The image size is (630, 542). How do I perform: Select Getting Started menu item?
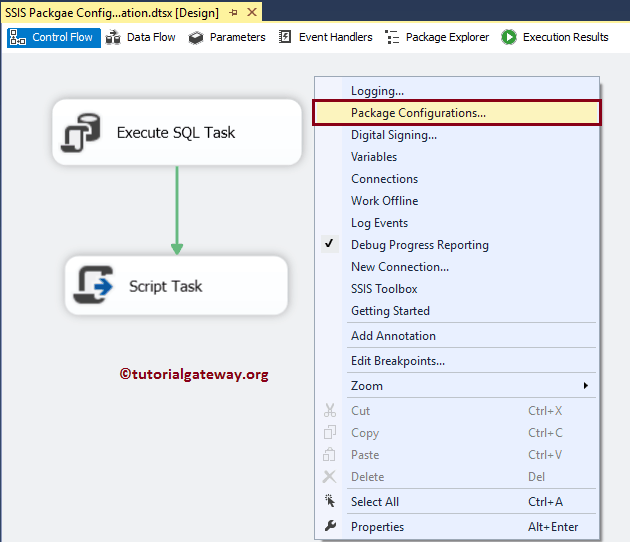[x=457, y=311]
